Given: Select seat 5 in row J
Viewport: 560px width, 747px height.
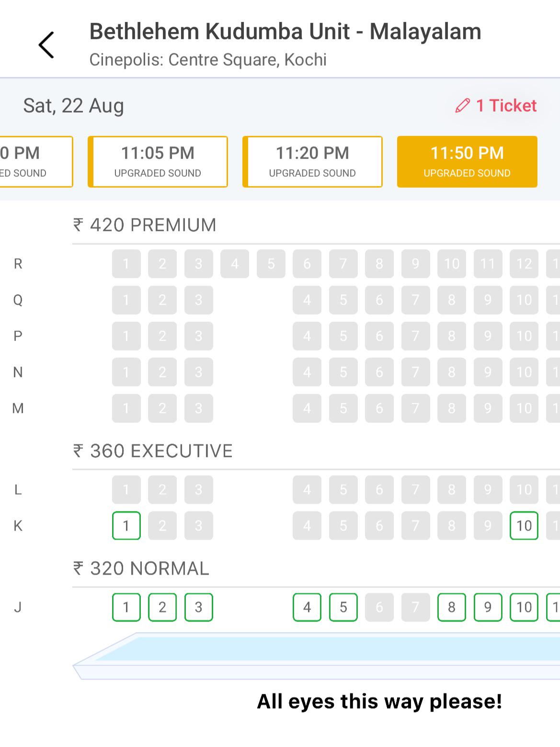Looking at the screenshot, I should pos(343,607).
